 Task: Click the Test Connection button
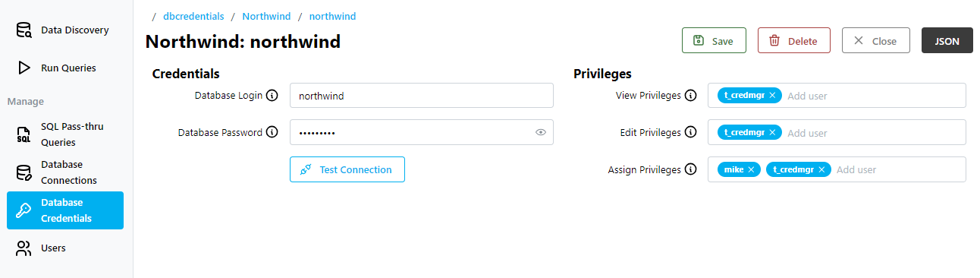tap(347, 169)
